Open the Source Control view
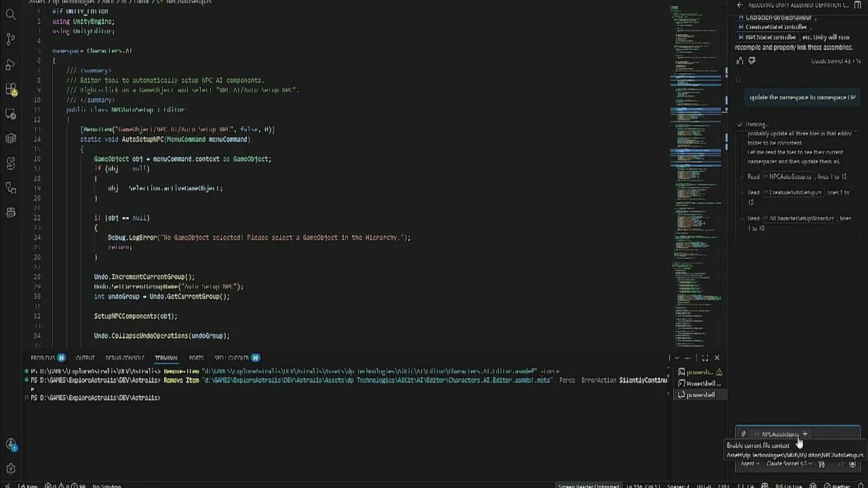Viewport: 868px width, 488px height. (11, 39)
